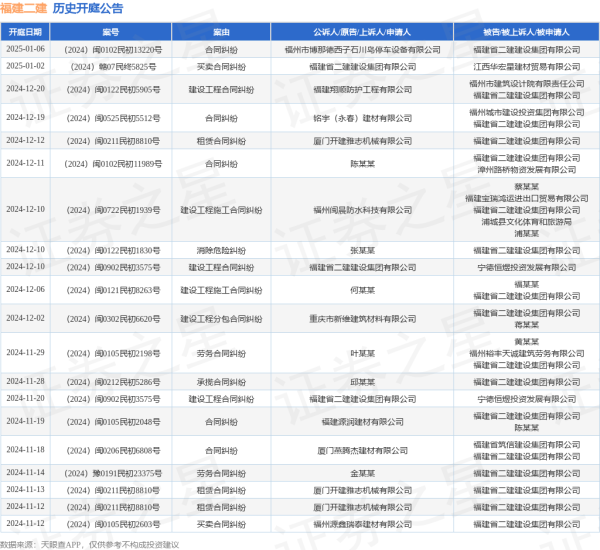Screen dimensions: 600x550
Task: Click defendant 福建宝瑞鸿运进出口贸易有限公司
Action: click(527, 199)
